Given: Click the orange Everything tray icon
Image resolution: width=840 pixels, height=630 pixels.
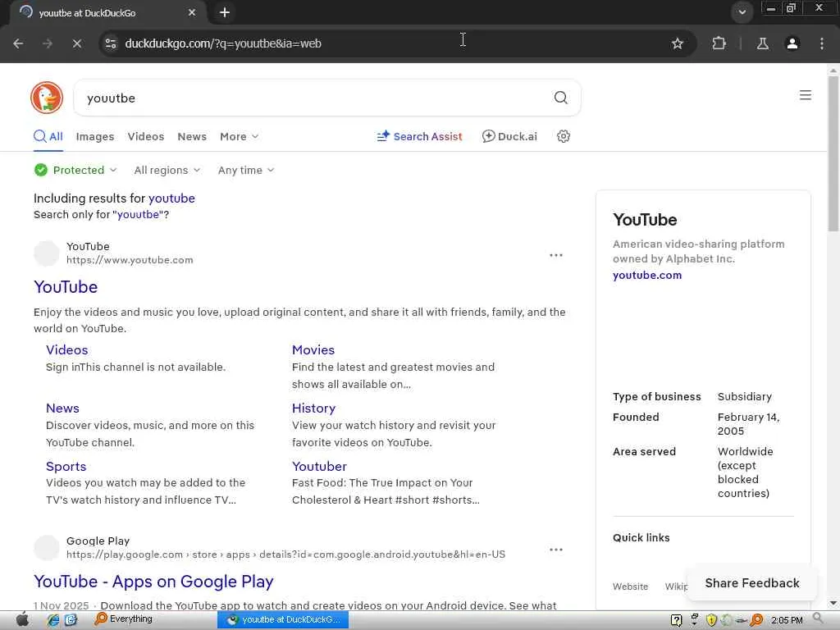Looking at the screenshot, I should [756, 620].
